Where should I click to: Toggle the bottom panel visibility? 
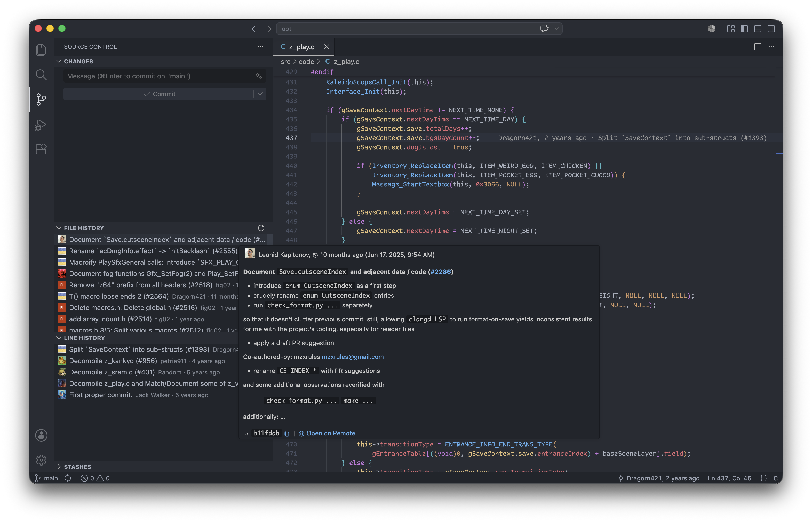[x=757, y=29]
